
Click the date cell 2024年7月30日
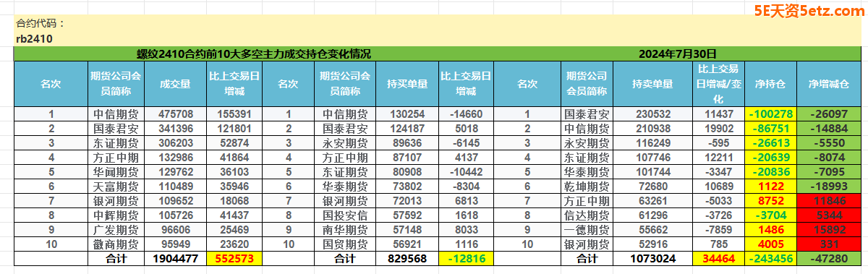click(678, 54)
